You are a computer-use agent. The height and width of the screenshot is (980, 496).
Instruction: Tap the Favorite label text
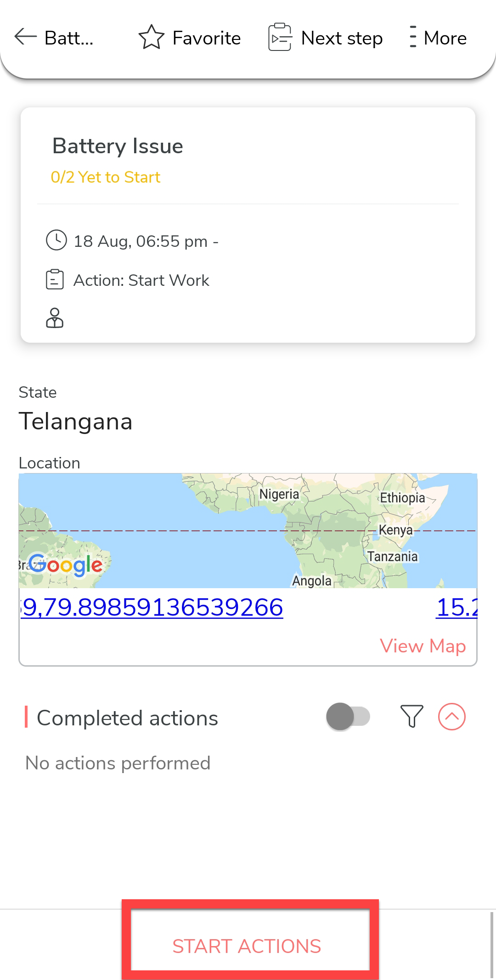tap(206, 38)
